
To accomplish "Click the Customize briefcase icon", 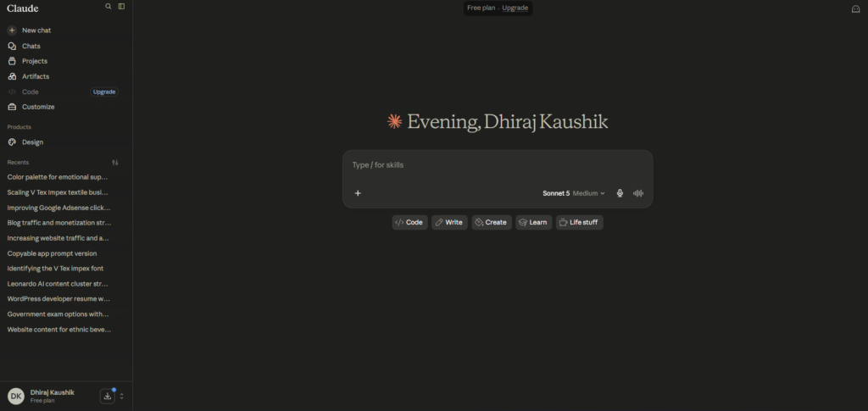I will (12, 107).
